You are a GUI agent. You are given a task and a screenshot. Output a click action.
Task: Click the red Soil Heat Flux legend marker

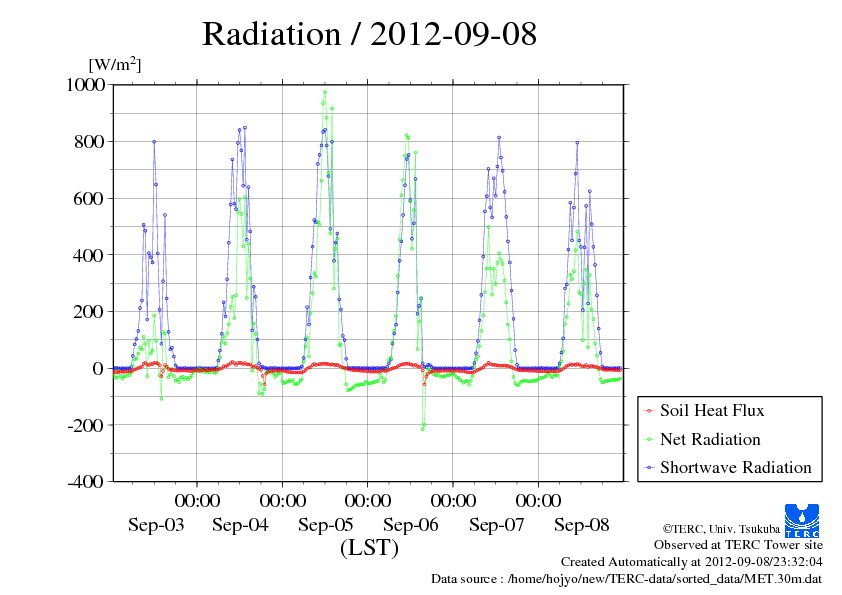(649, 411)
